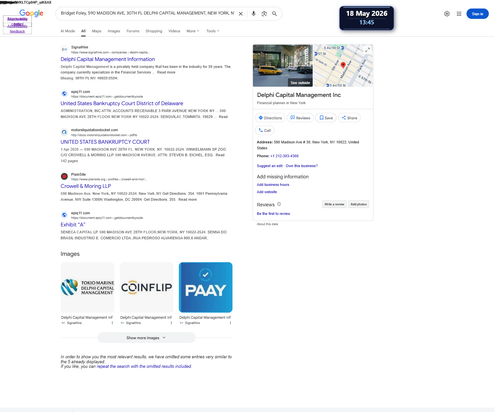Start voice search with microphone icon
500x412 pixels.
click(253, 14)
